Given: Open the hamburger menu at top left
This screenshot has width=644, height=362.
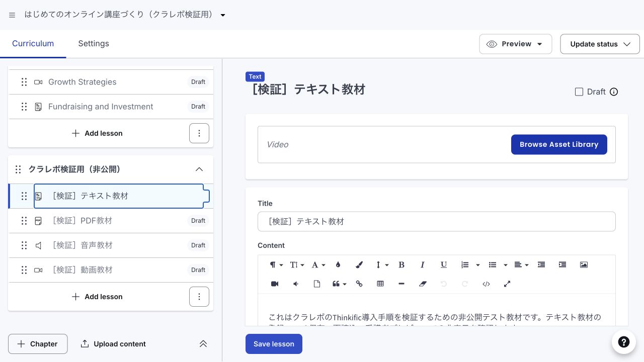Looking at the screenshot, I should pyautogui.click(x=12, y=15).
